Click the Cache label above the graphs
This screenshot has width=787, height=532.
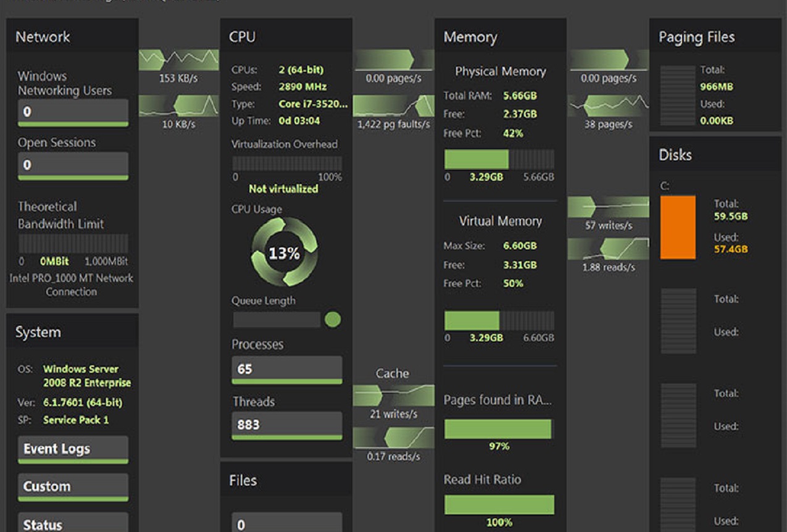pyautogui.click(x=393, y=373)
